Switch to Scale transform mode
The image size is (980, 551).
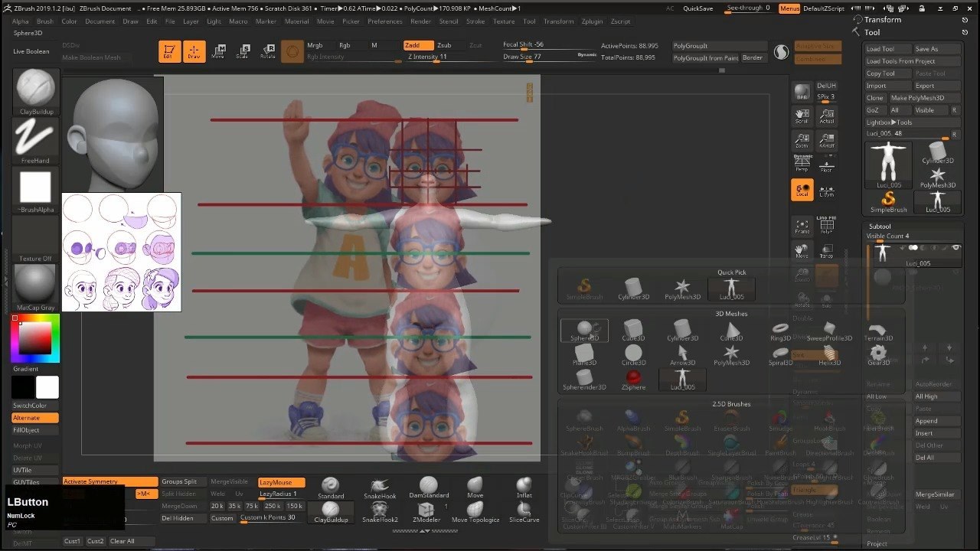point(243,51)
